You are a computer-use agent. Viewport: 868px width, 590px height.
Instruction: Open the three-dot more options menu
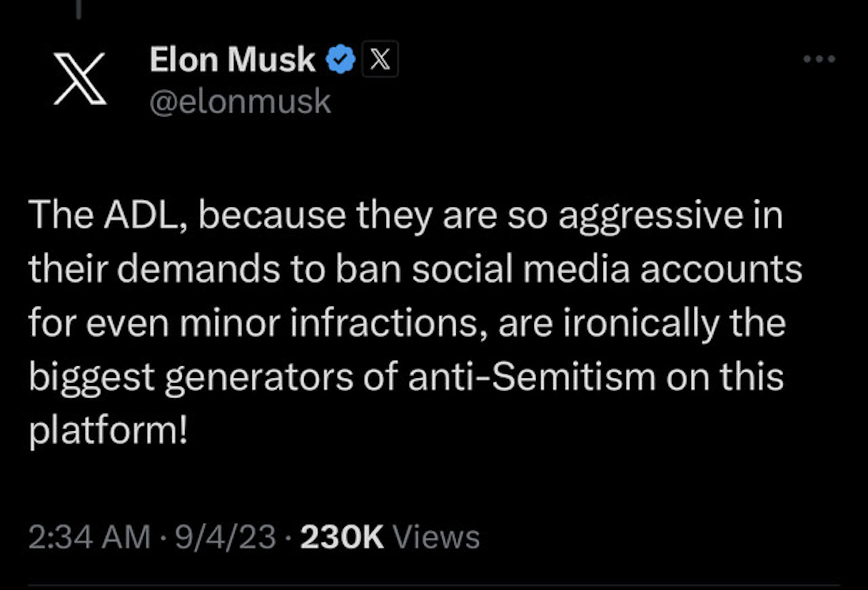point(819,59)
